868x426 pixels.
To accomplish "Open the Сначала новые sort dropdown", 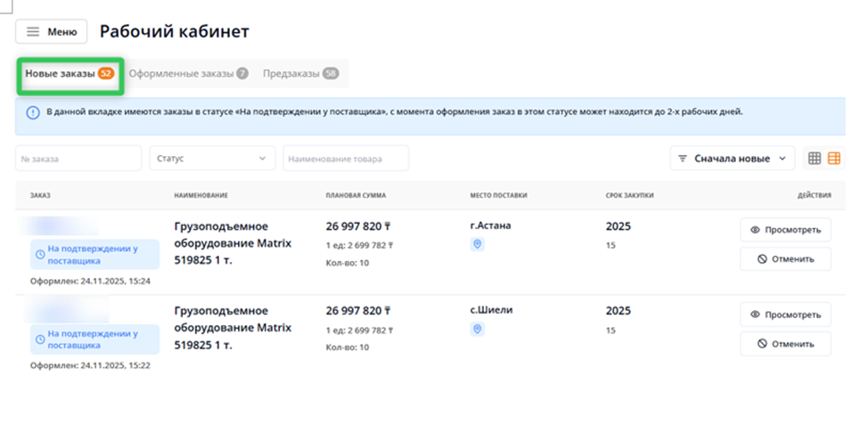I will click(x=732, y=159).
